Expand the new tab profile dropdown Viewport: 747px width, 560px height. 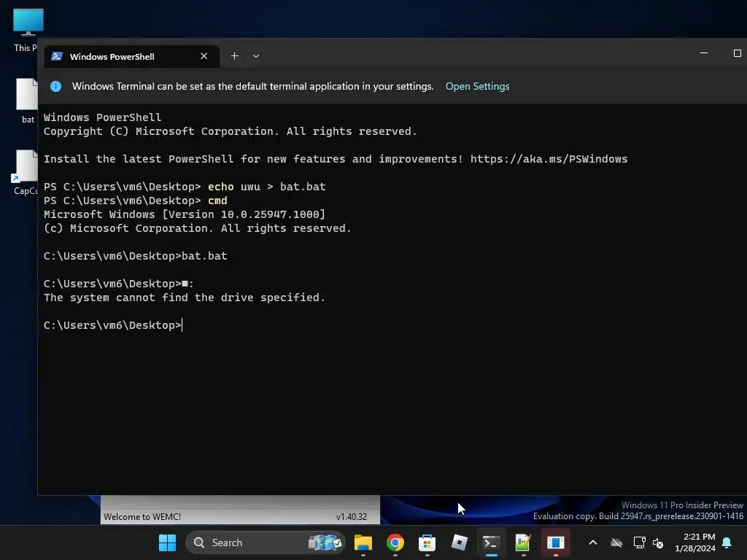(256, 56)
